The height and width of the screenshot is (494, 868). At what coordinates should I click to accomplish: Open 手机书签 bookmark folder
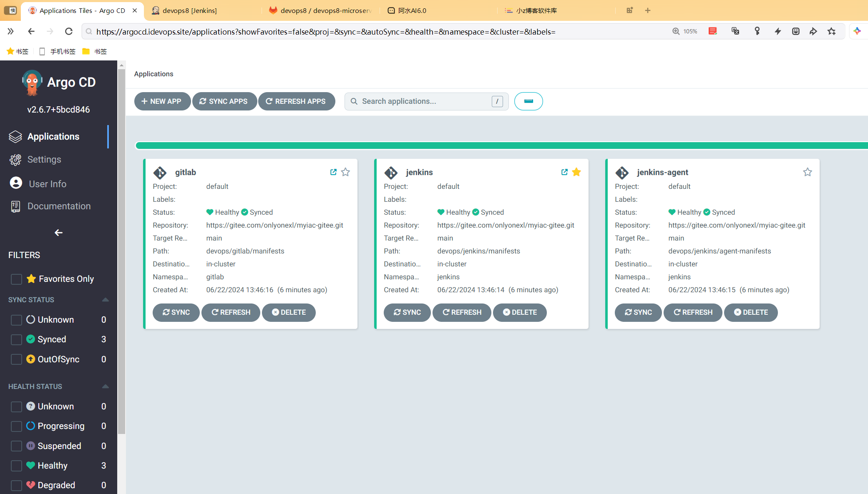(58, 51)
